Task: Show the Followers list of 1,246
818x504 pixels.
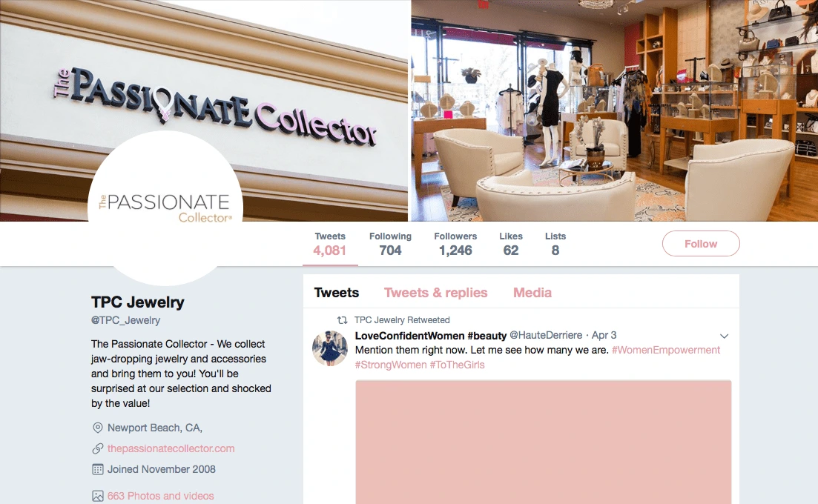Action: coord(455,244)
